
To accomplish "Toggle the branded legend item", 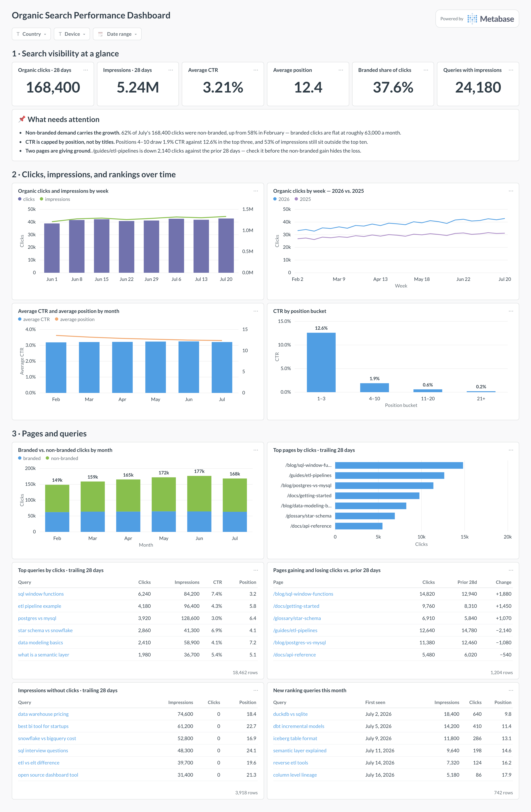I will [x=29, y=458].
